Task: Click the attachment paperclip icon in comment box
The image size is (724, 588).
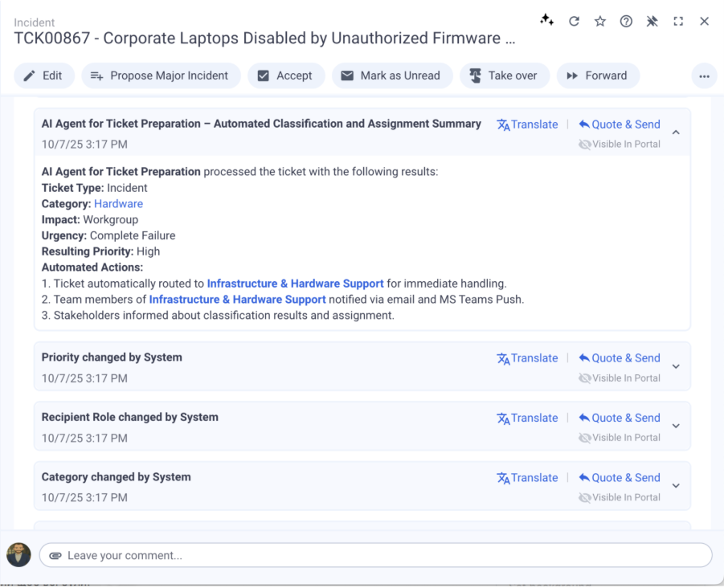Action: (55, 556)
